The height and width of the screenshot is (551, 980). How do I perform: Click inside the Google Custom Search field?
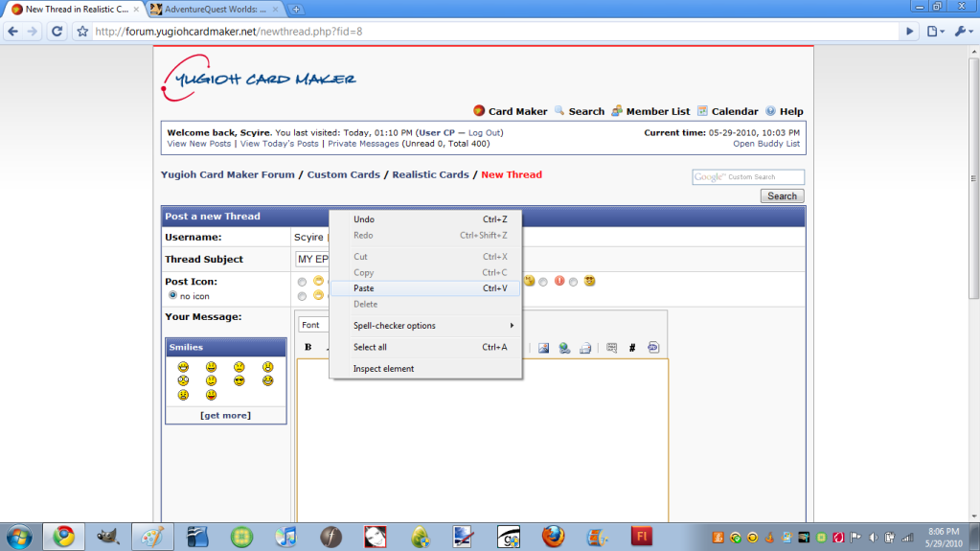click(748, 177)
